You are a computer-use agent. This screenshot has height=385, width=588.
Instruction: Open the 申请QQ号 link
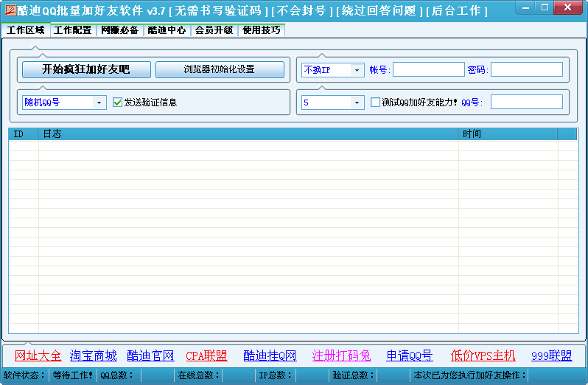[x=410, y=355]
